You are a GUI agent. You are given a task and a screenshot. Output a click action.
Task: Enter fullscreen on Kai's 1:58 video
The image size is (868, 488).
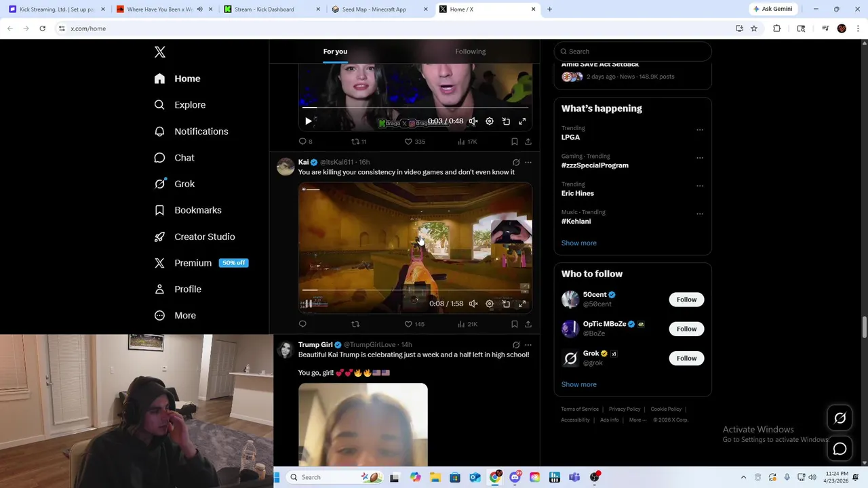click(522, 304)
